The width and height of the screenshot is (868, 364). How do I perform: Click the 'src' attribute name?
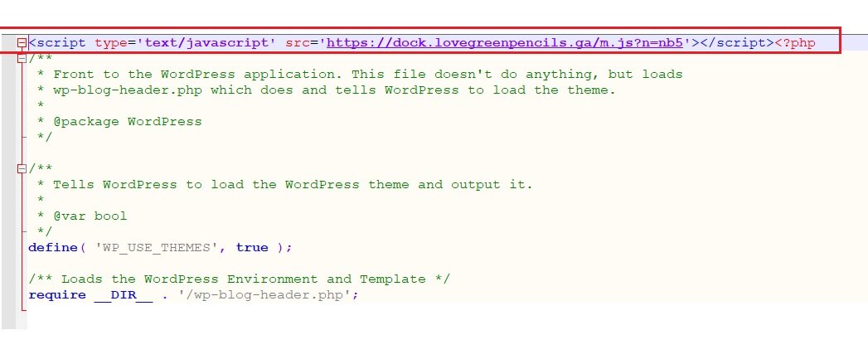pos(298,42)
